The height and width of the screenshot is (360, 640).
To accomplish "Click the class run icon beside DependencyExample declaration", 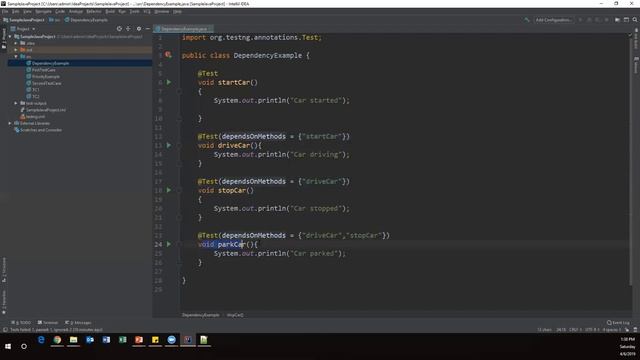I will point(168,55).
